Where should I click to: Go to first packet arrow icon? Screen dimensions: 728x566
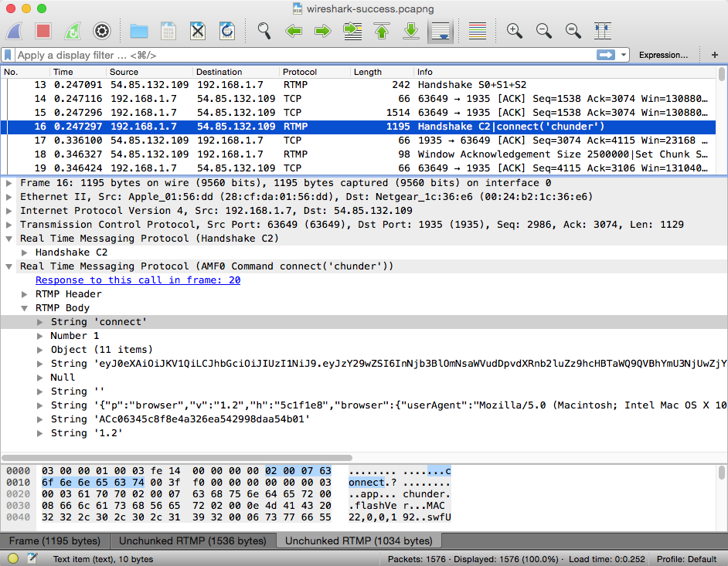tap(382, 31)
